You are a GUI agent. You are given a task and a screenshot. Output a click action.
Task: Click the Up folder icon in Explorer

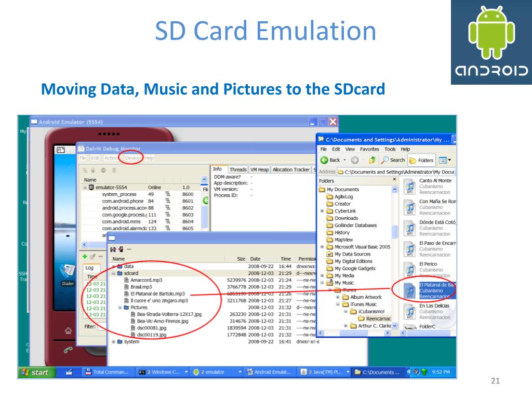click(373, 160)
